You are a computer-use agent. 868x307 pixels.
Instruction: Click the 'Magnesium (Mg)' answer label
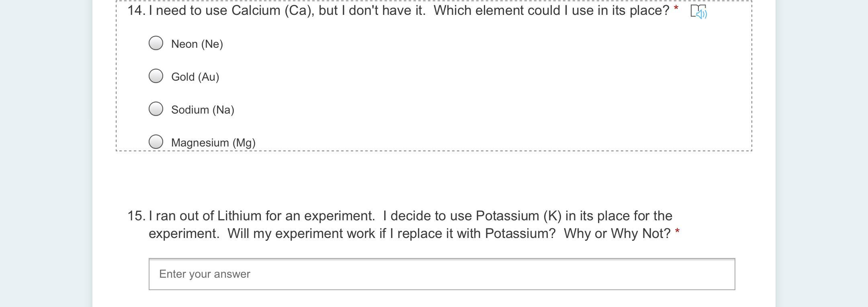[213, 143]
